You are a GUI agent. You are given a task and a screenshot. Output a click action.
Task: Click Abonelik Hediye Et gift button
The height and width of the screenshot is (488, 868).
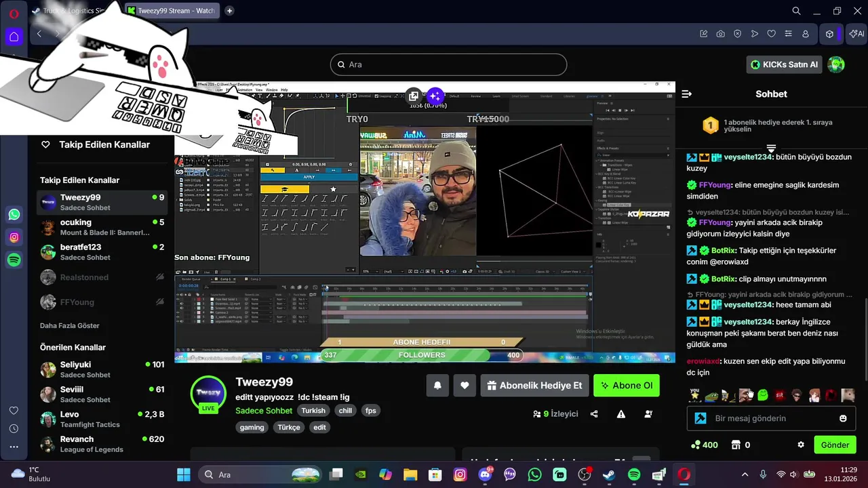click(534, 386)
